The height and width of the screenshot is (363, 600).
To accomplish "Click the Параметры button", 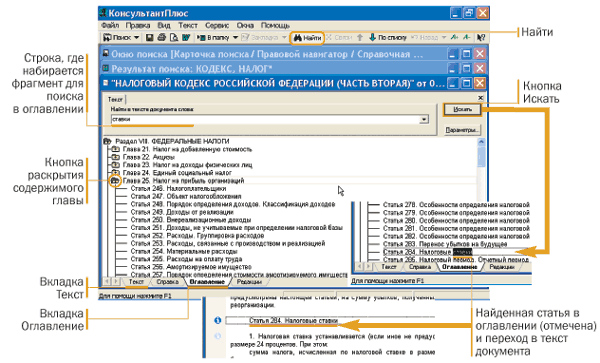I will [x=462, y=130].
